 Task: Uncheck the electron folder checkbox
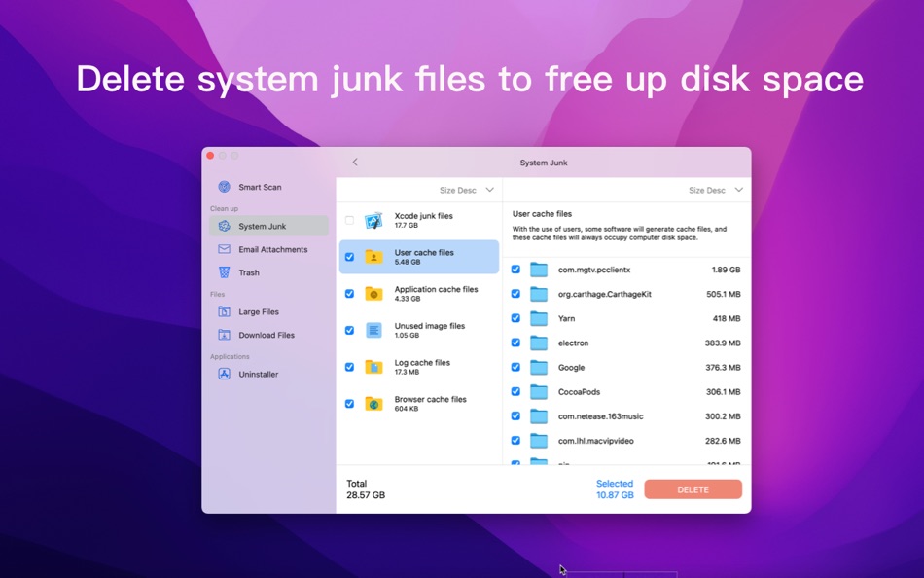pos(515,343)
